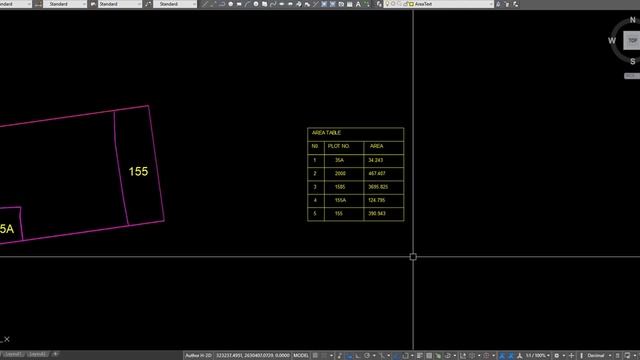Click the first layer tool icon after AreaText box
640x360 pixels.
tap(498, 4)
